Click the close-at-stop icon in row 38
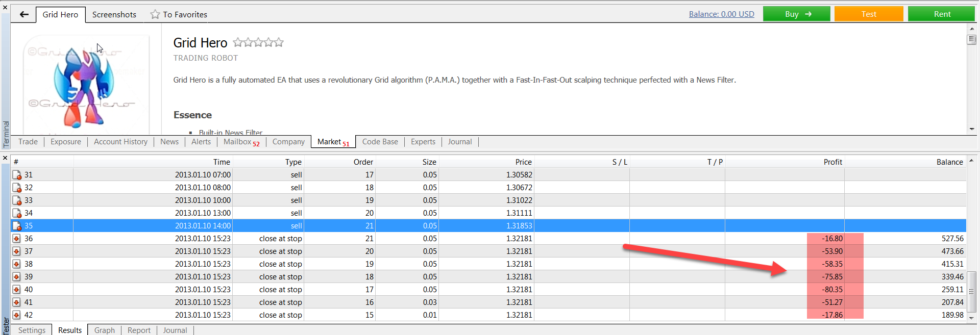This screenshot has height=335, width=980. 17,264
